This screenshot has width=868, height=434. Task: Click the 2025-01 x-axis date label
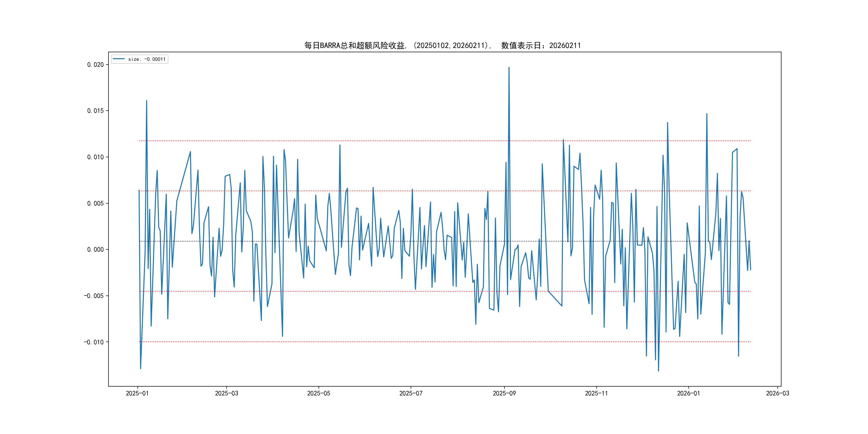137,394
